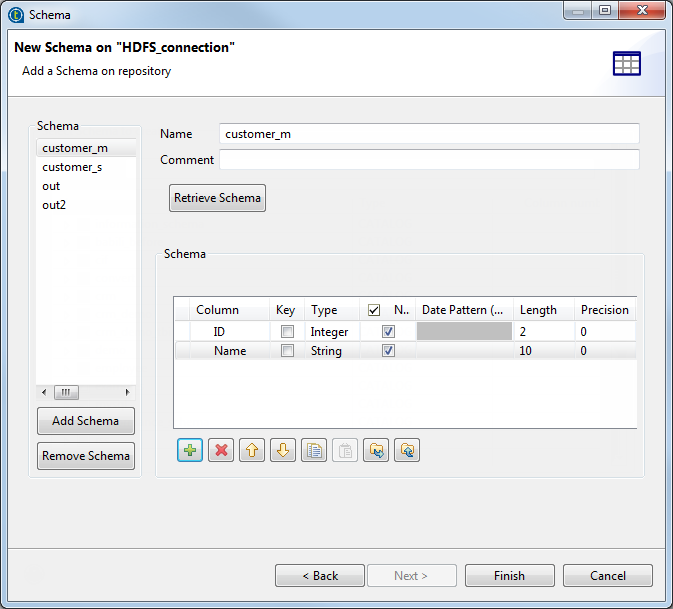Click the Length column header
The width and height of the screenshot is (673, 609).
(544, 310)
